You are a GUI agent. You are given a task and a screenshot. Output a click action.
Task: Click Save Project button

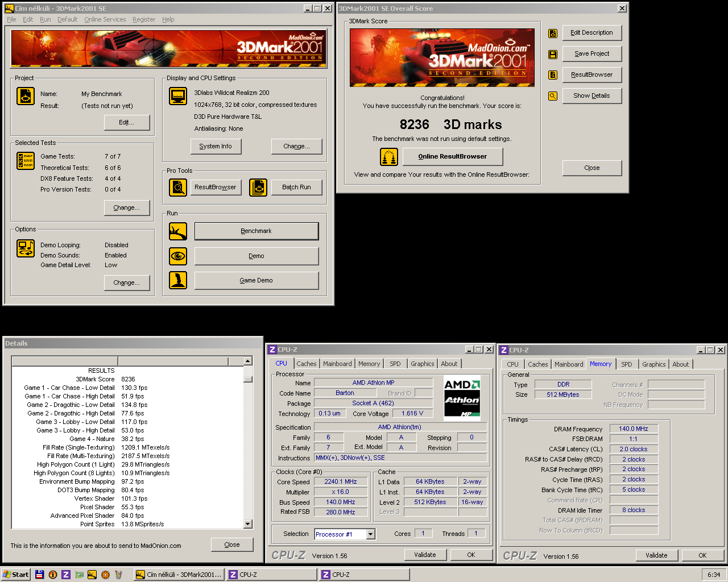click(x=592, y=54)
